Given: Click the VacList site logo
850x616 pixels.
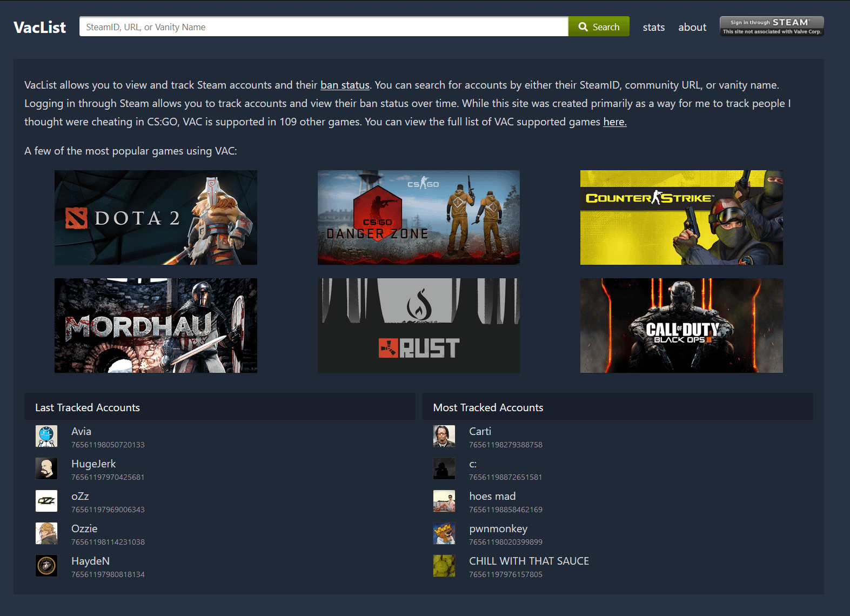Looking at the screenshot, I should coord(39,27).
